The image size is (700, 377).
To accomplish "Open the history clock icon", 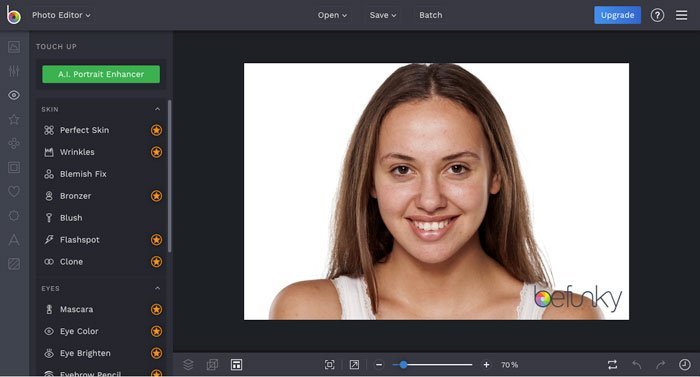I will [x=685, y=365].
